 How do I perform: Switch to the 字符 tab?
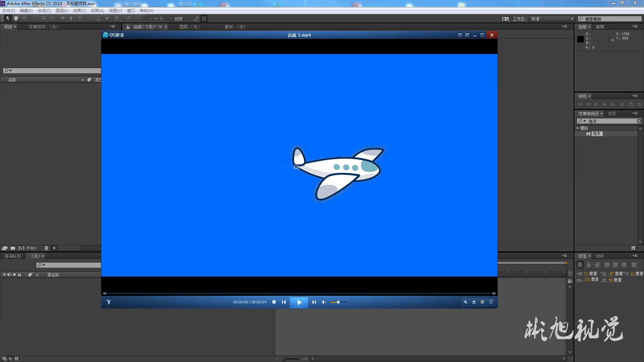(x=612, y=114)
